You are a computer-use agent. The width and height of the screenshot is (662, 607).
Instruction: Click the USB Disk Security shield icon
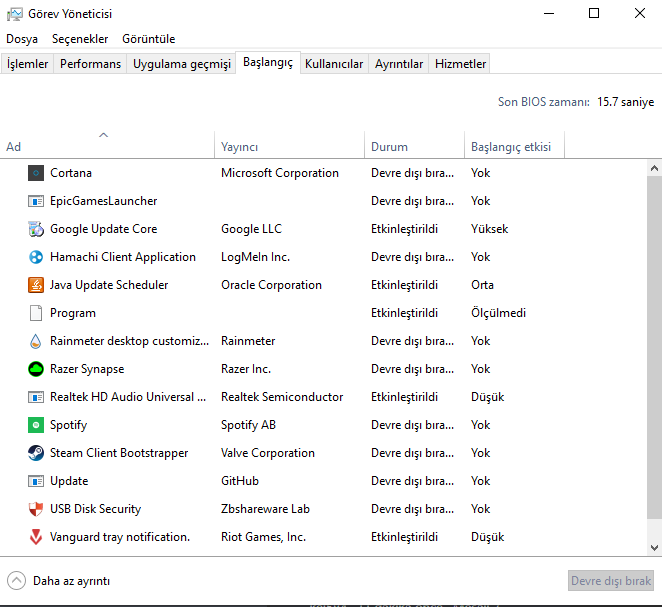pyautogui.click(x=36, y=509)
